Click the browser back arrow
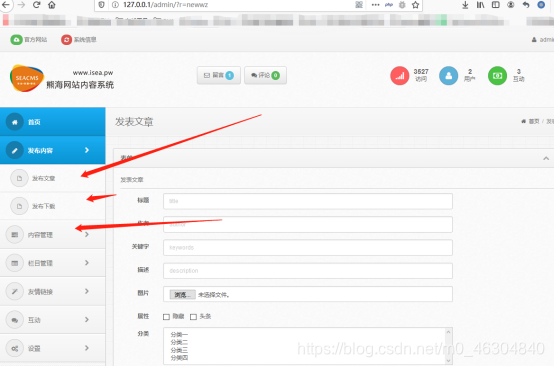 click(6, 5)
